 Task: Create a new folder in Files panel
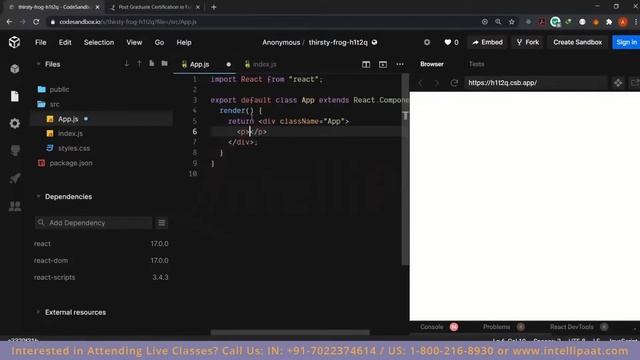164,64
